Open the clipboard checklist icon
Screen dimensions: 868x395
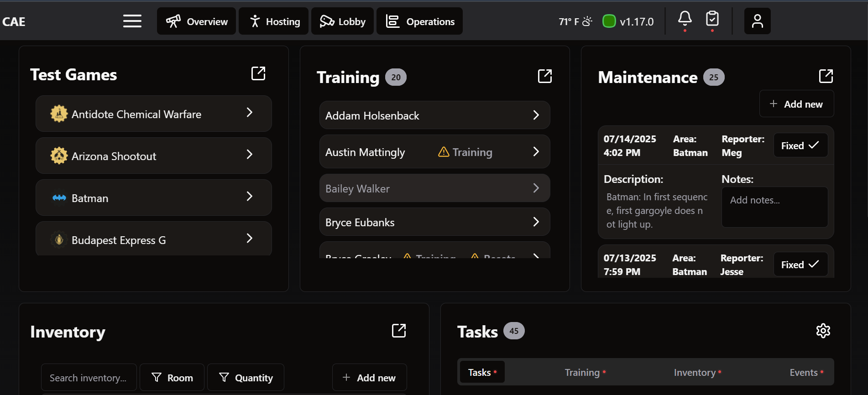712,19
